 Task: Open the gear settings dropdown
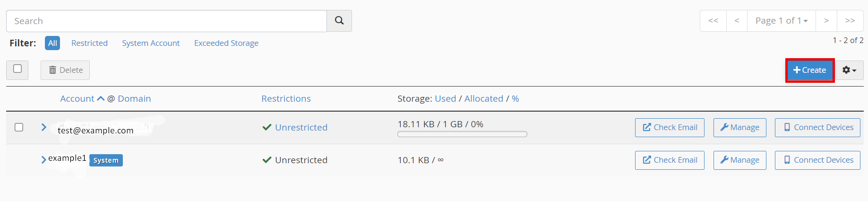849,70
